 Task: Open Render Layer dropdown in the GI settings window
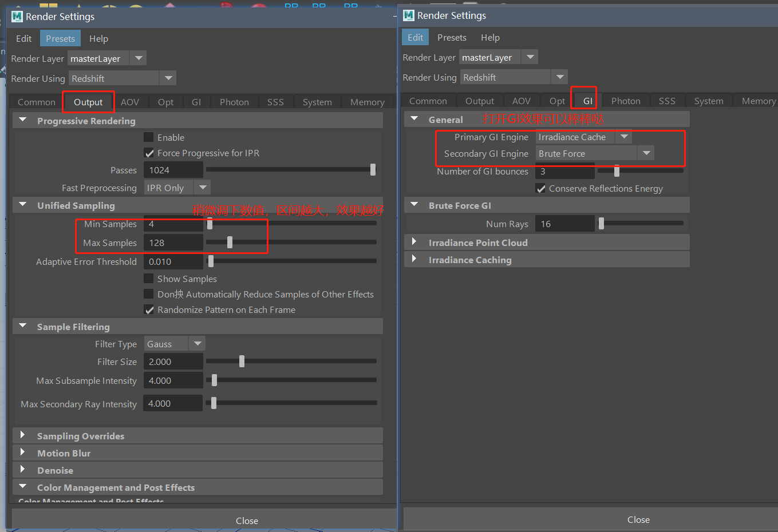click(499, 57)
